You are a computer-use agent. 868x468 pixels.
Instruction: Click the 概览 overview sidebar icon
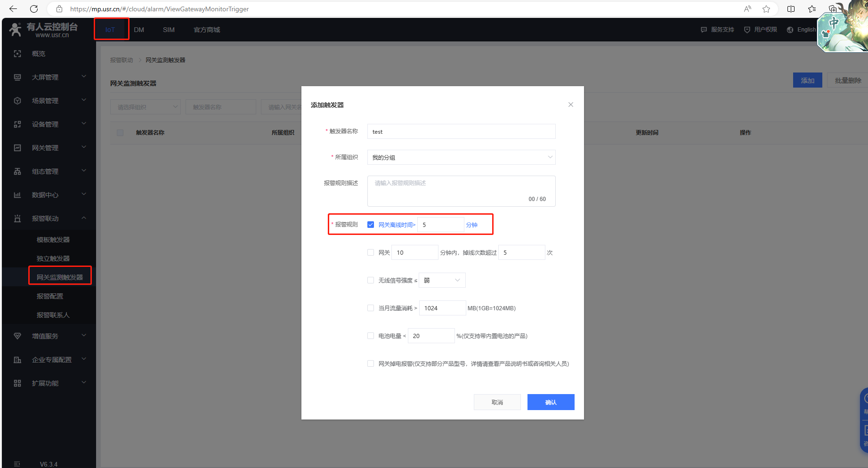point(17,54)
